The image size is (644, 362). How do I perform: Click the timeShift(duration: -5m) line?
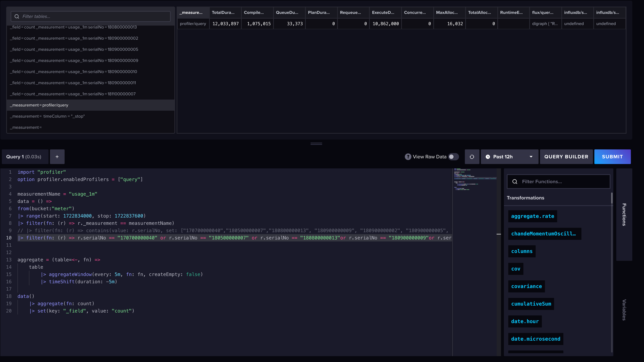[x=79, y=282]
